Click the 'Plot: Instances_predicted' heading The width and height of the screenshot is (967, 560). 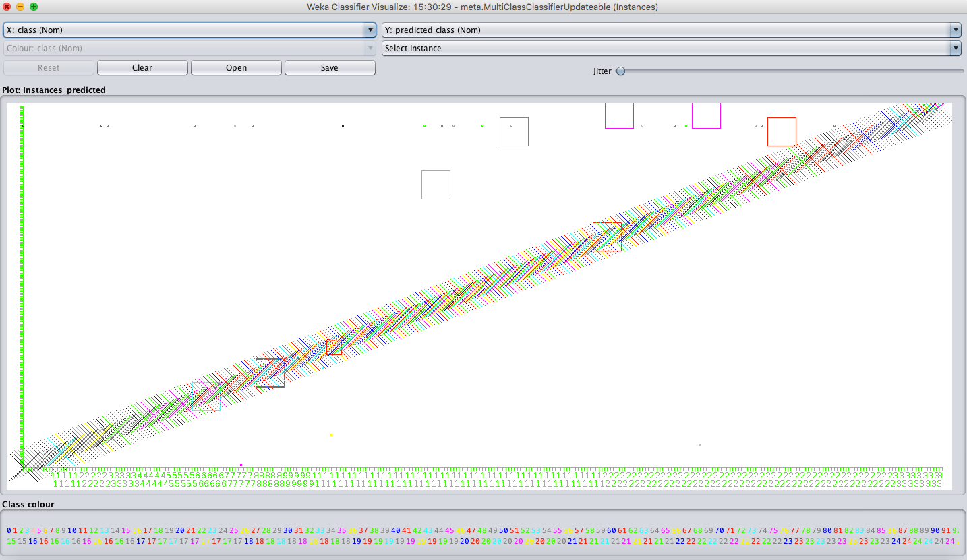click(x=54, y=90)
